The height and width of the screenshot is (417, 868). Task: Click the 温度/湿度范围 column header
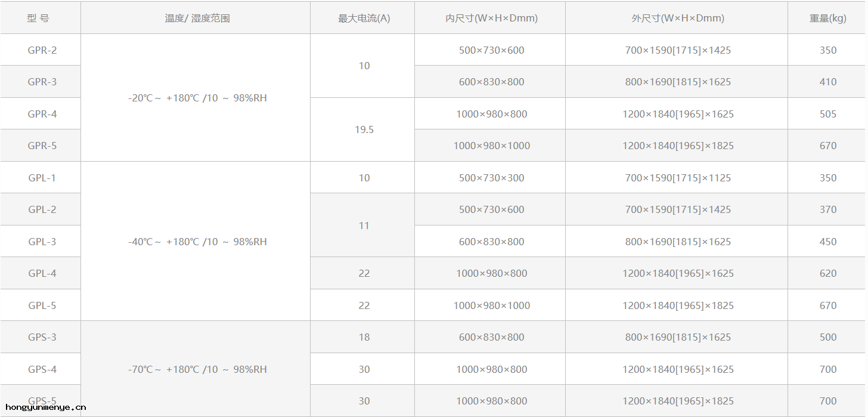pyautogui.click(x=197, y=18)
